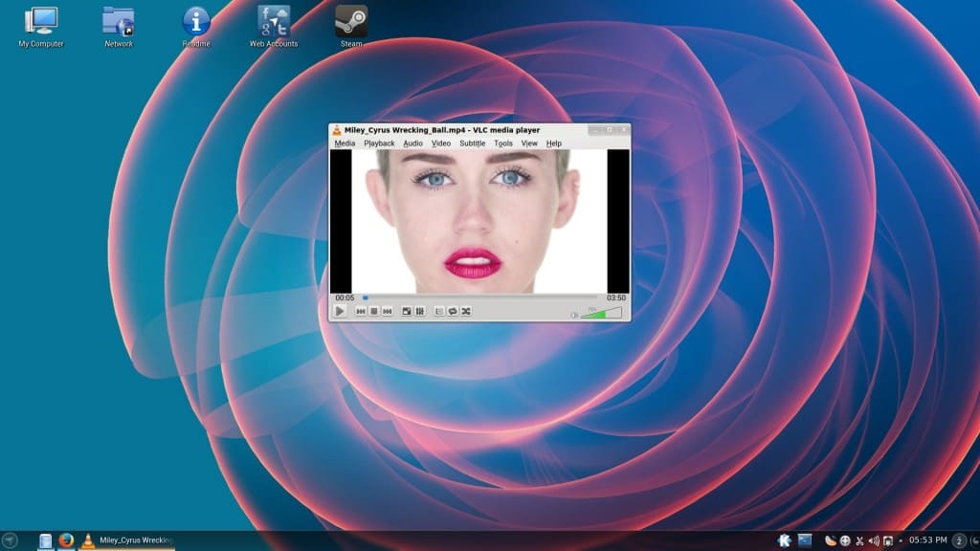Mute audio using the speaker icon
The height and width of the screenshot is (551, 980).
point(574,314)
